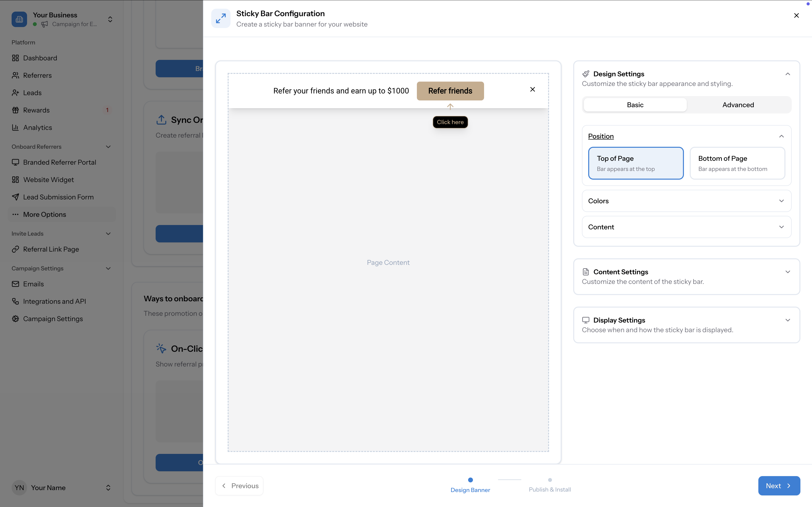
Task: Switch to the Advanced tab
Action: [738, 105]
